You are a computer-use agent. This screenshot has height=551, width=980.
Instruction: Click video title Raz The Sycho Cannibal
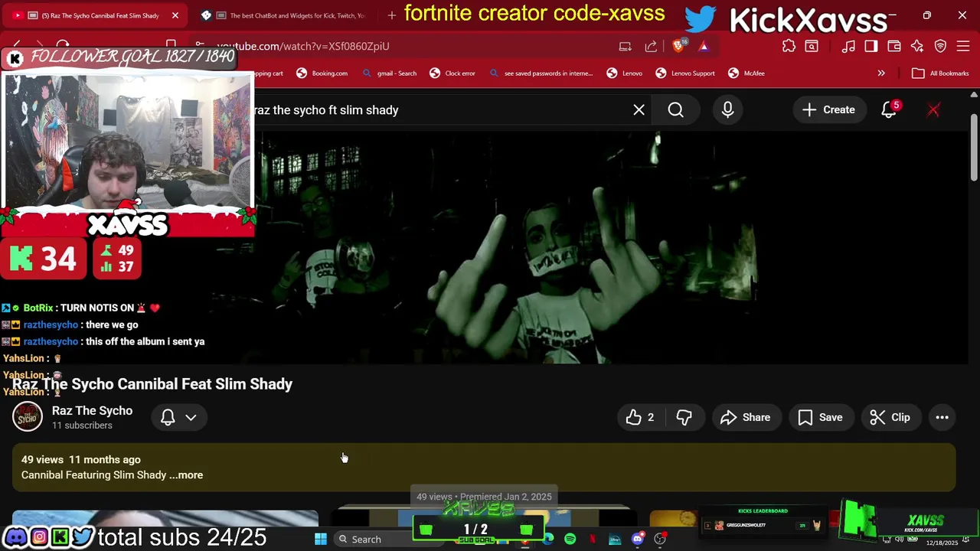152,384
